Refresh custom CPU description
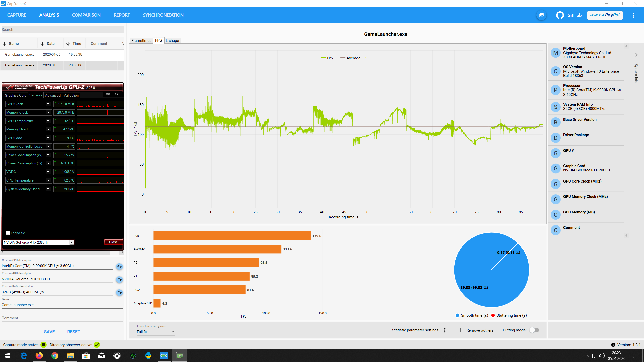Screen dimensions: 644x362 (119, 266)
